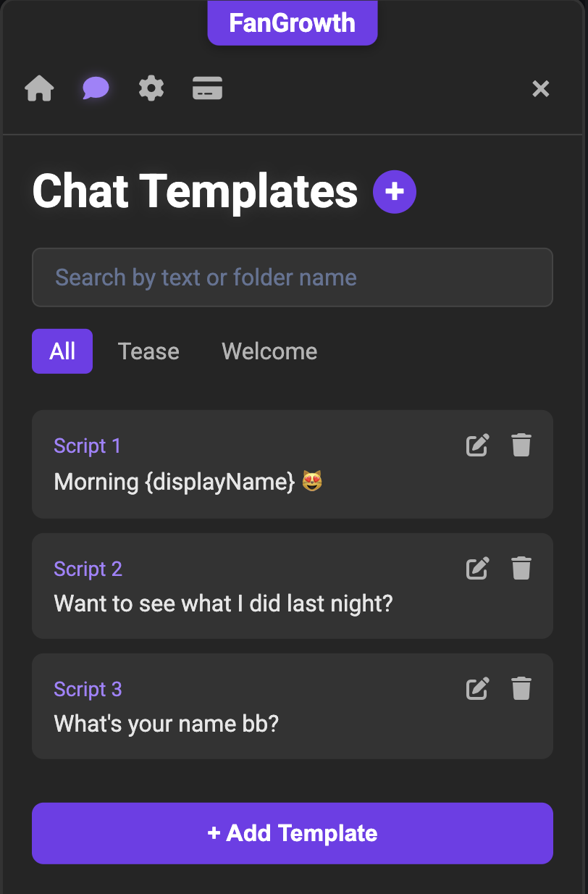Screen dimensions: 588x894
Task: Open the chat bubble templates icon
Action: point(96,89)
